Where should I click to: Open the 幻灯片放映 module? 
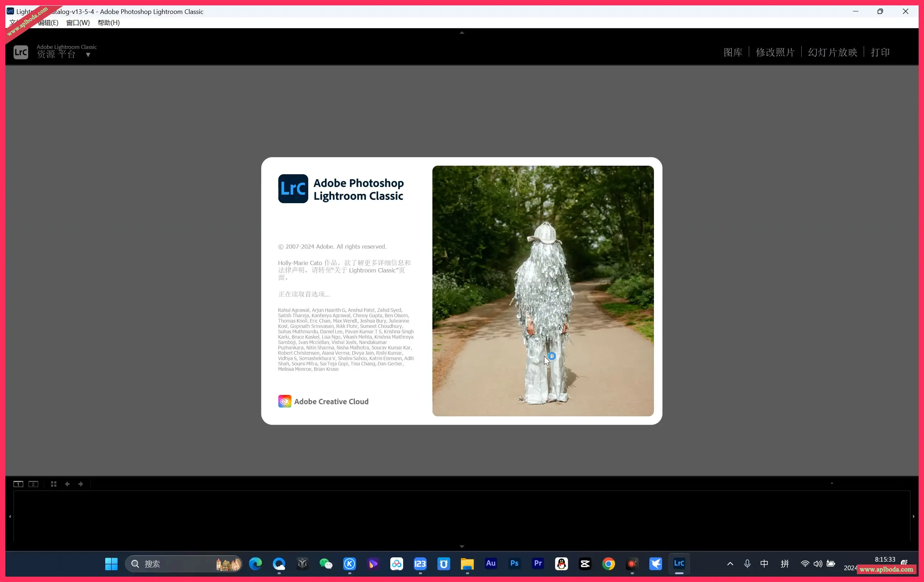(833, 52)
